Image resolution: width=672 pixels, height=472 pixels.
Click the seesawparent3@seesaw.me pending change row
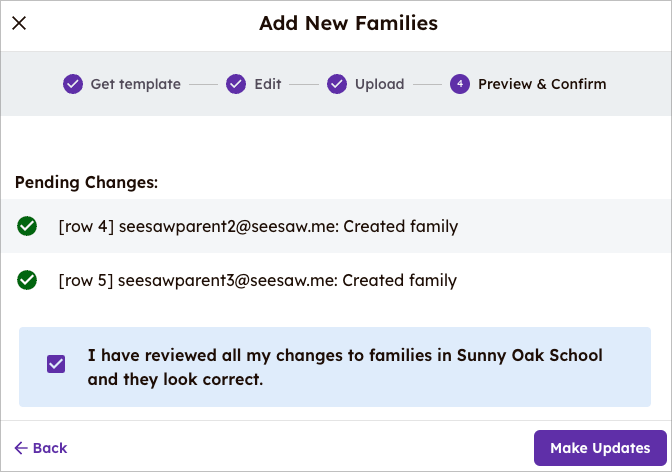(258, 281)
